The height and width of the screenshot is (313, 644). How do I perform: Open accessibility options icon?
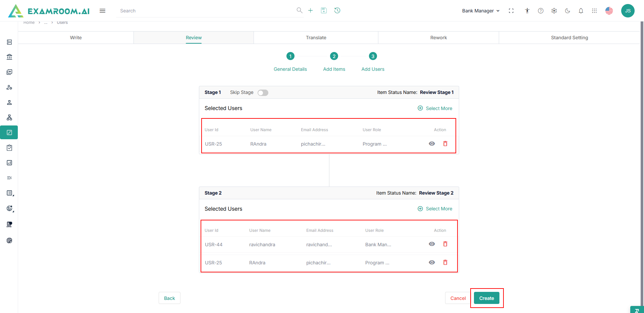point(527,11)
